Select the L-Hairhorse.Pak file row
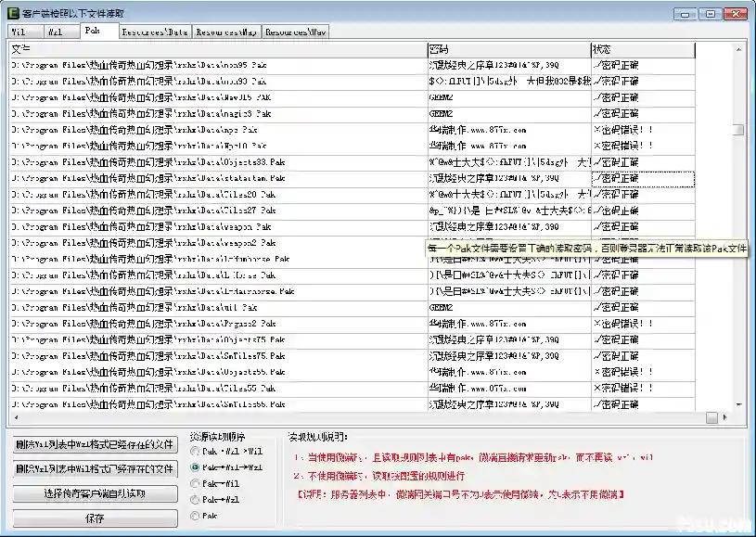Image resolution: width=756 pixels, height=537 pixels. pyautogui.click(x=352, y=291)
